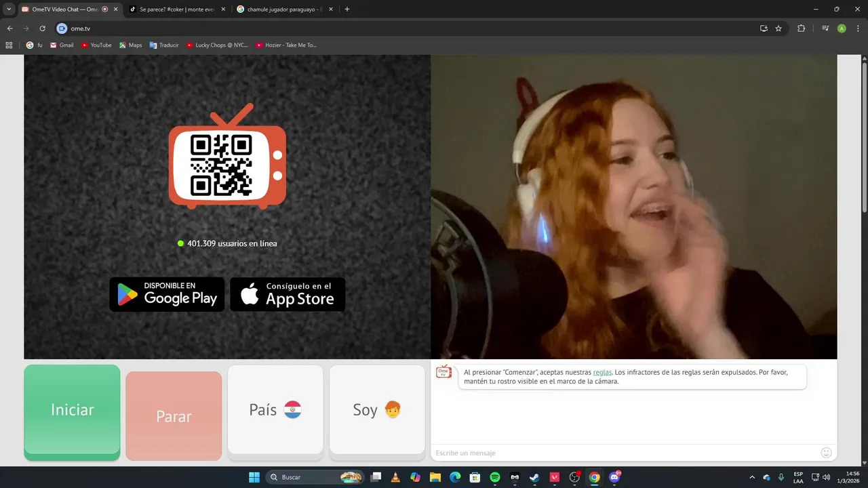The width and height of the screenshot is (868, 488).
Task: Install app icon in address bar
Action: [x=764, y=28]
